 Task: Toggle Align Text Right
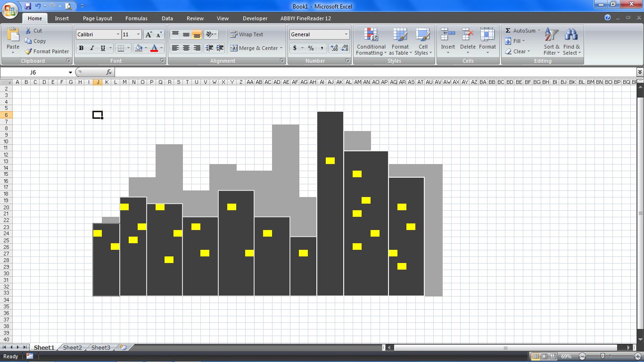point(197,48)
